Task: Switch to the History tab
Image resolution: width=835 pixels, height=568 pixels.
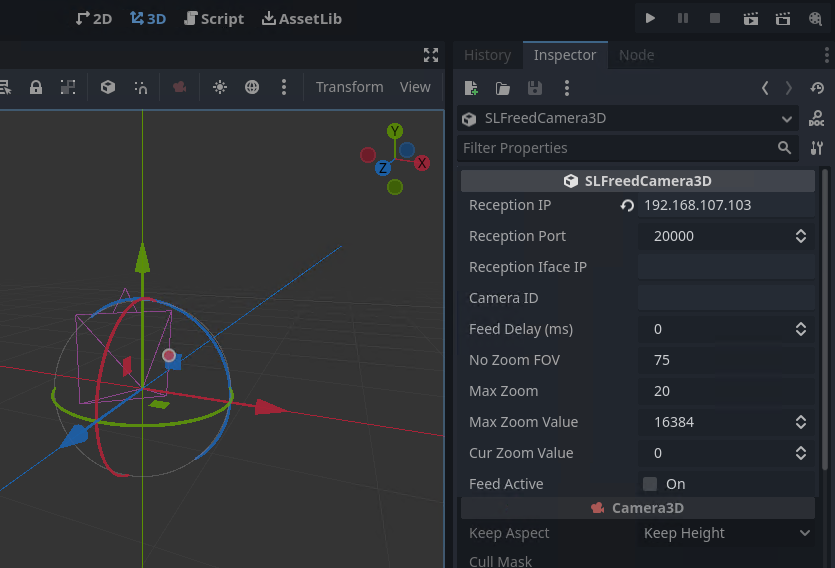Action: click(x=487, y=55)
